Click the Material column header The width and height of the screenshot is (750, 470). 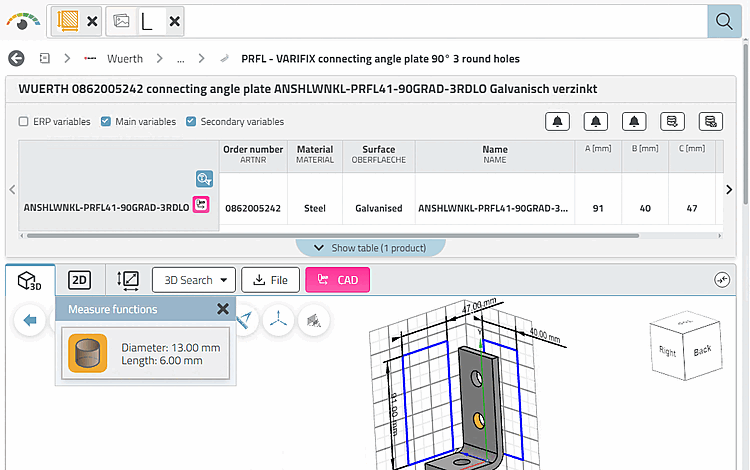[315, 154]
